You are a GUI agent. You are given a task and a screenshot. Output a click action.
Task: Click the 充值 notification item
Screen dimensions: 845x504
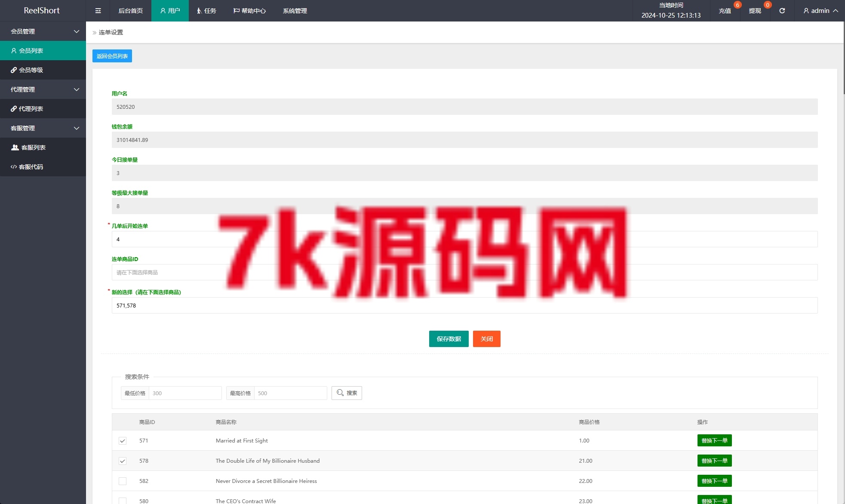coord(725,11)
